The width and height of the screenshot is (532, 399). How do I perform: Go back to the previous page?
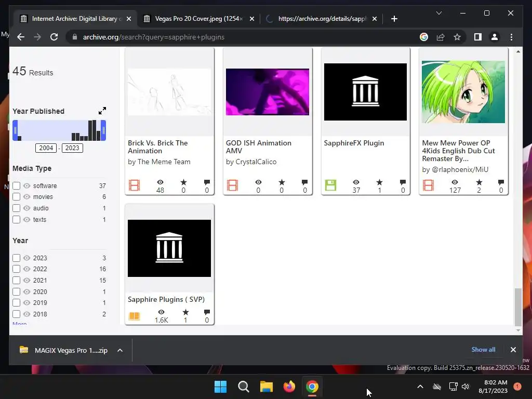(x=21, y=37)
